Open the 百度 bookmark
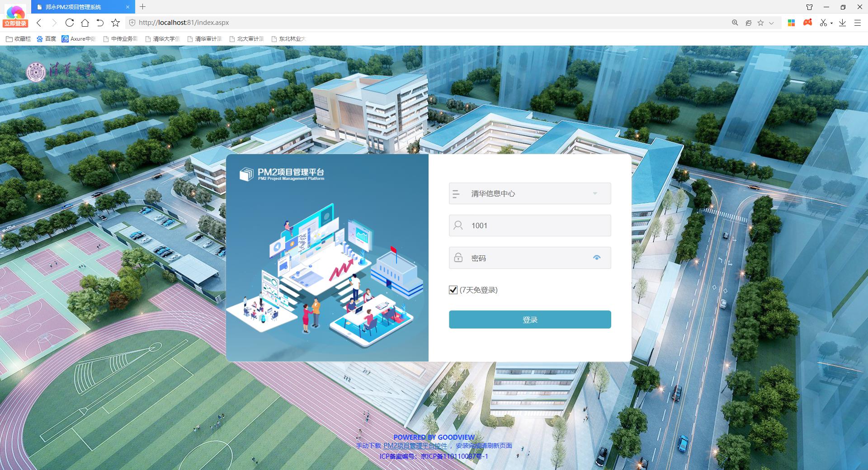Viewport: 868px width, 470px height. pos(47,39)
